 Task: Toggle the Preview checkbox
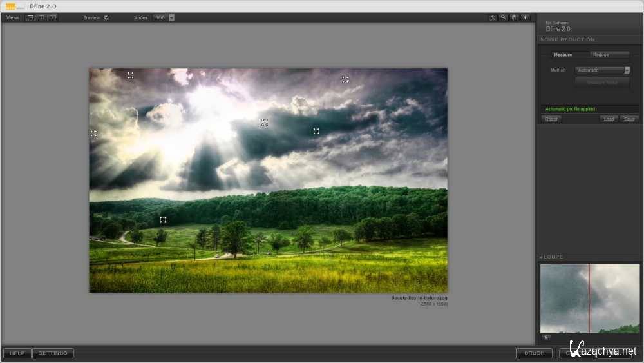click(x=106, y=17)
